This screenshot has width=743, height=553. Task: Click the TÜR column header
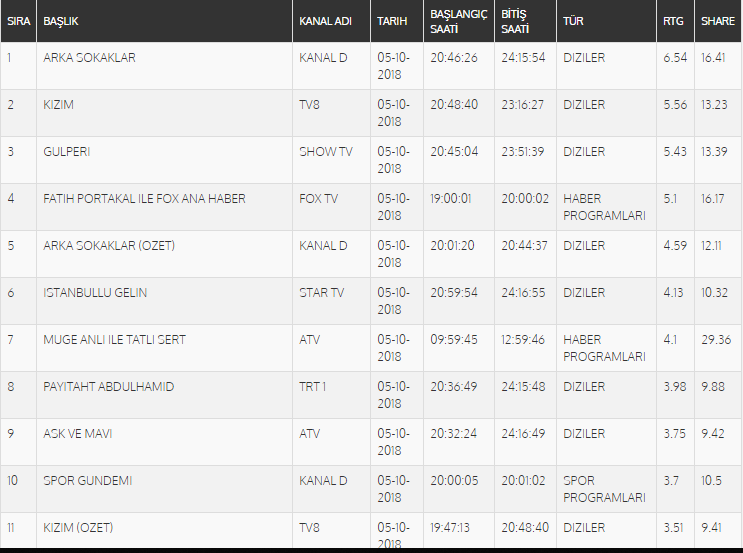[x=573, y=21]
